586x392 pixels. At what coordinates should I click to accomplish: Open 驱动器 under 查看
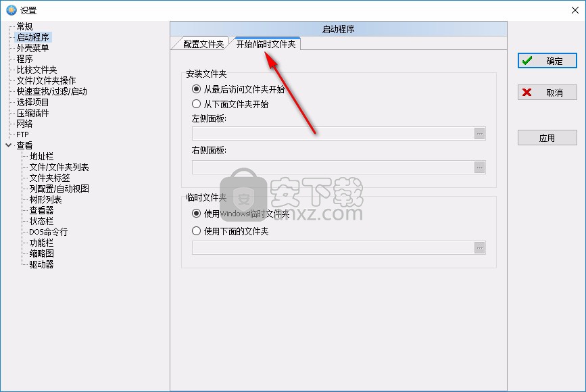pos(41,264)
